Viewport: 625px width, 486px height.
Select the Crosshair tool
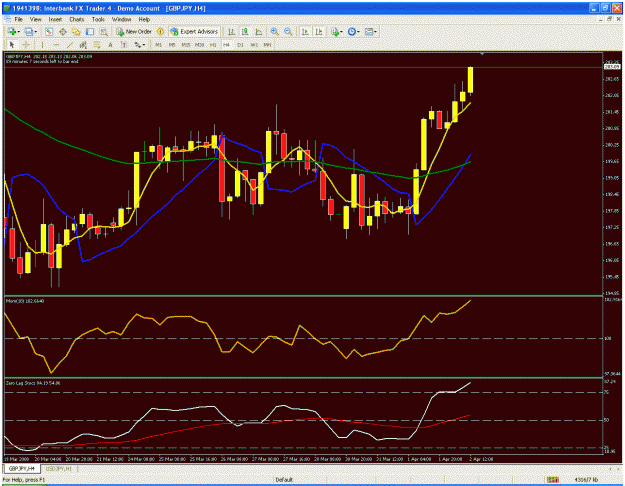pos(26,45)
